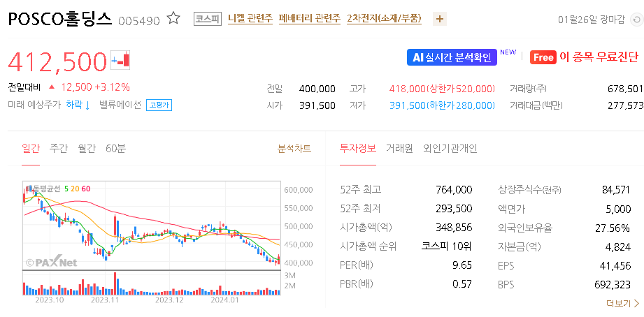The height and width of the screenshot is (317, 644).
Task: Click the EPS value 41,456
Action: pos(615,266)
